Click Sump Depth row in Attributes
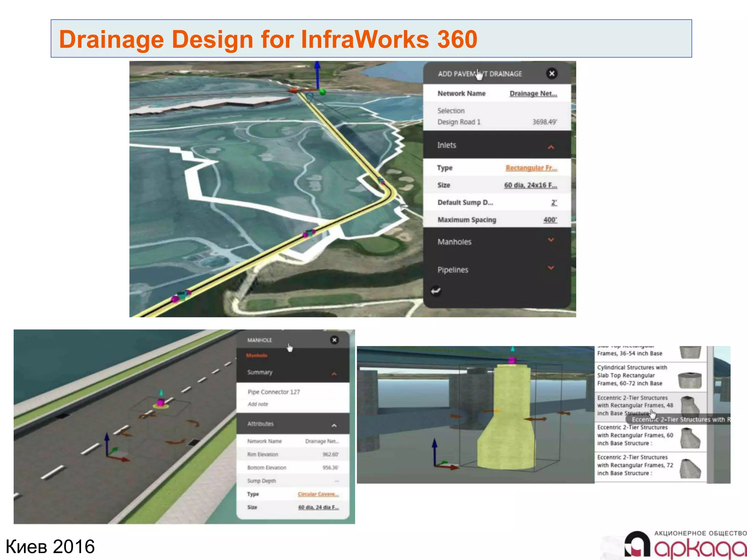Viewport: 747px width, 560px height. (293, 481)
